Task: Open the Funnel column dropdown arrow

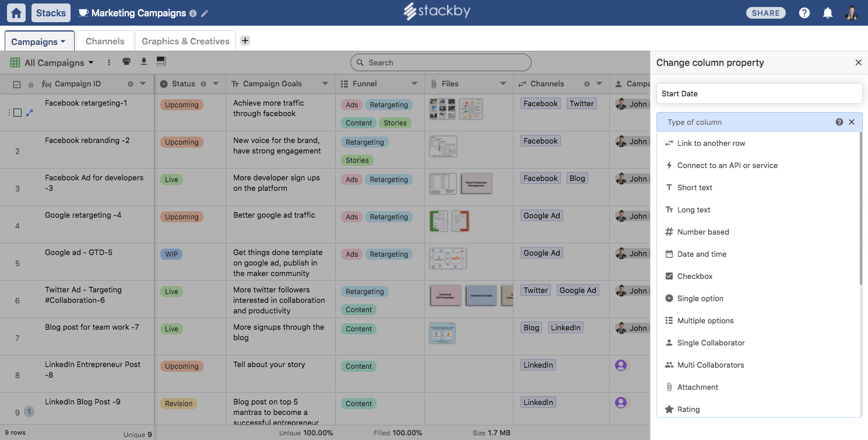Action: click(x=414, y=84)
